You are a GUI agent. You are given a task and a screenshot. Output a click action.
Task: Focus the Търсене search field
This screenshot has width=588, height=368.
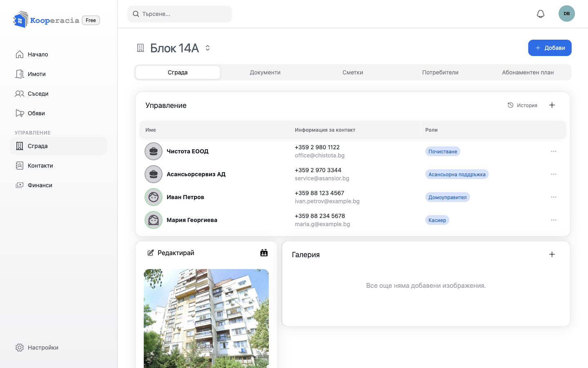[180, 14]
